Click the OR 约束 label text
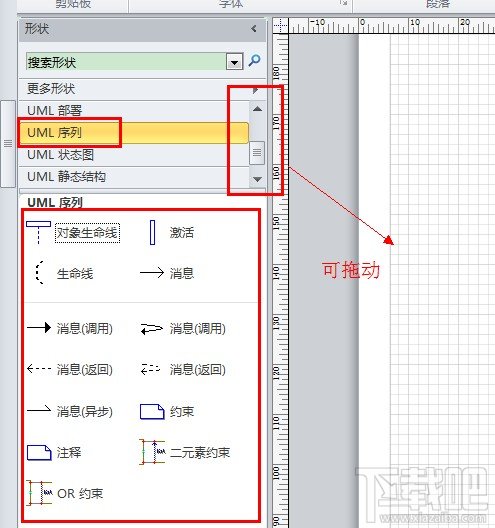The image size is (495, 528). [x=80, y=493]
